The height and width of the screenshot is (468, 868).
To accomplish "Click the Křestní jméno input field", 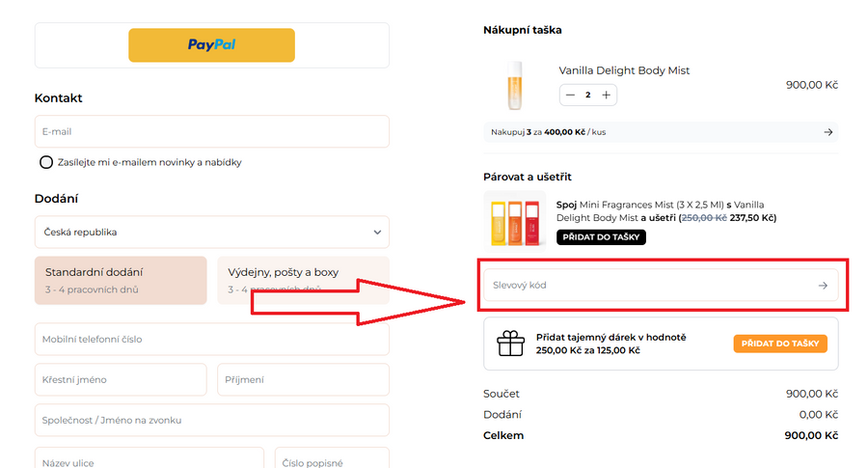I will point(121,380).
